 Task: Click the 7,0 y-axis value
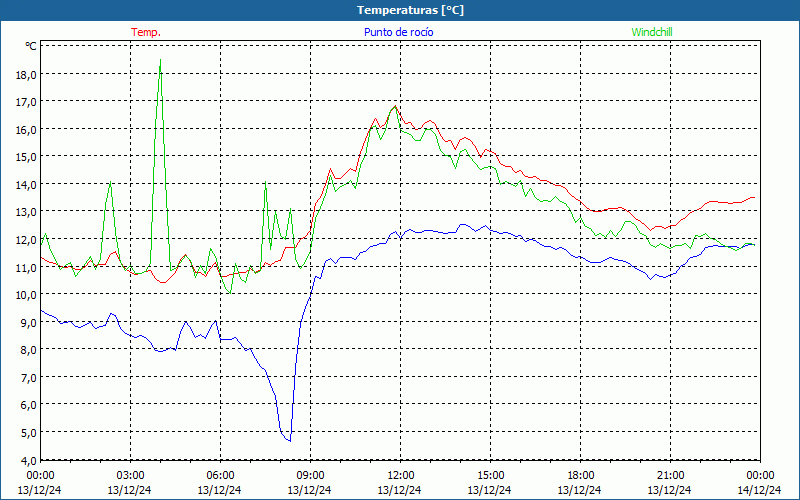pyautogui.click(x=28, y=378)
